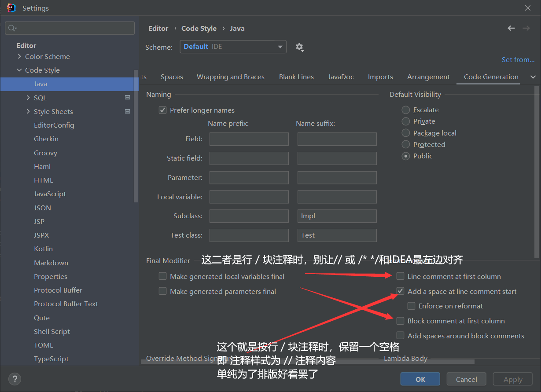Screen dimensions: 541x392
Task: Click the Parameter name prefix input
Action: (x=249, y=178)
